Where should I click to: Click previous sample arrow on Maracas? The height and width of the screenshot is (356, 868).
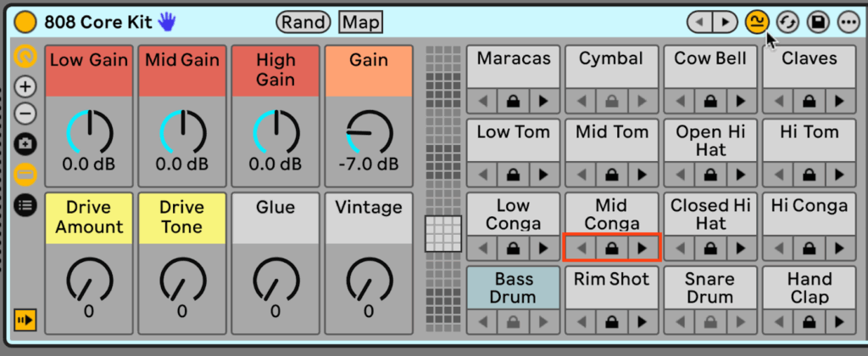[482, 102]
